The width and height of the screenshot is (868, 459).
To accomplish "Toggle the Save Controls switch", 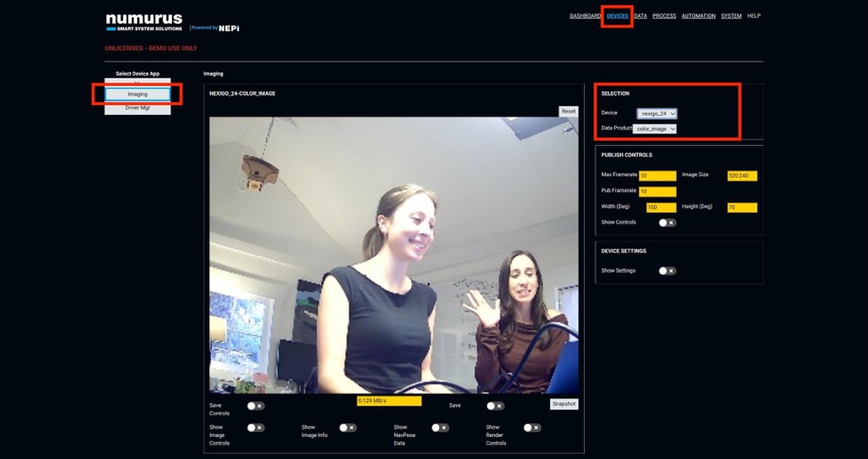I will point(256,406).
